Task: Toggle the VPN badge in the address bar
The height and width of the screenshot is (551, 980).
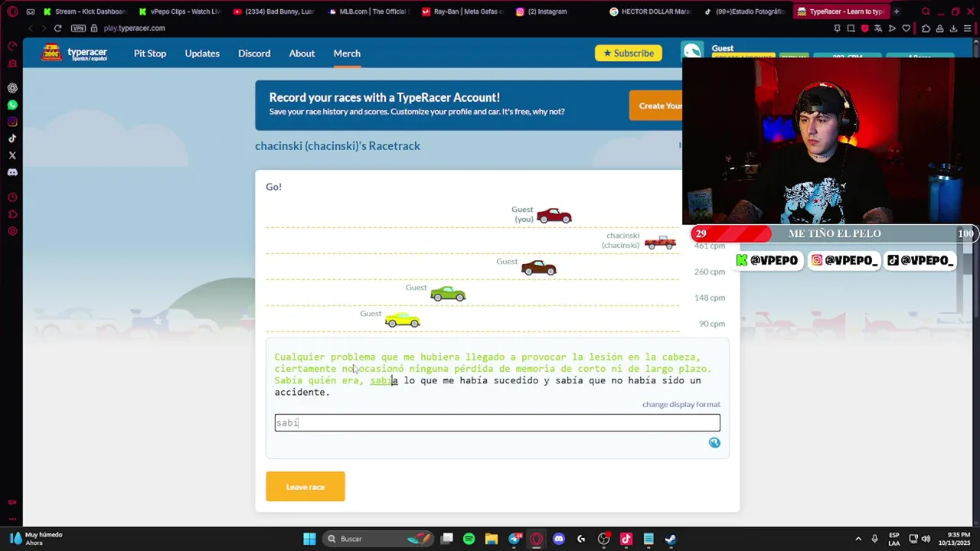Action: (78, 28)
